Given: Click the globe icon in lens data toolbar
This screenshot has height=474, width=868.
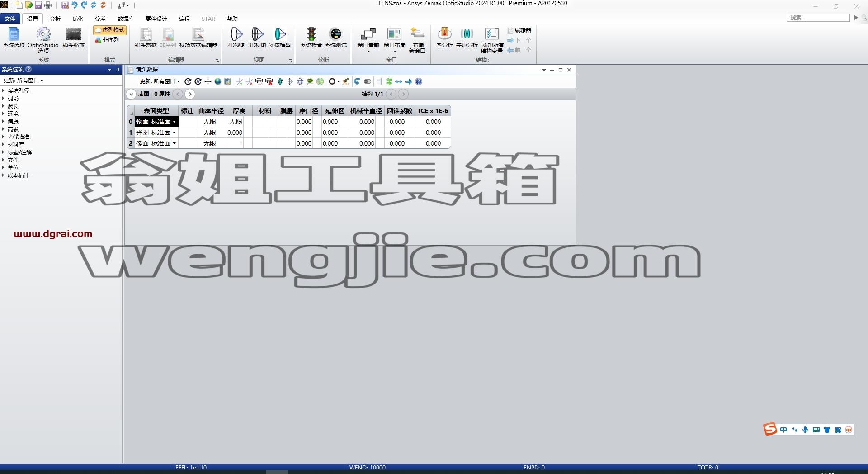Looking at the screenshot, I should click(x=218, y=81).
